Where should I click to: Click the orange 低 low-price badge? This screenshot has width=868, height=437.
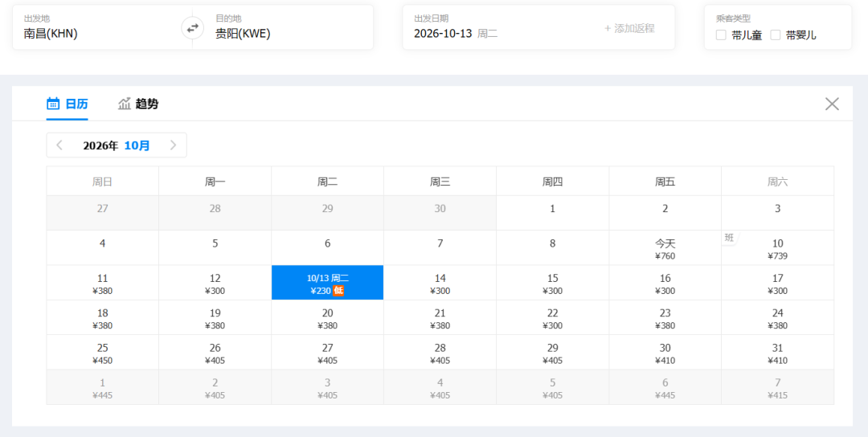pyautogui.click(x=338, y=291)
